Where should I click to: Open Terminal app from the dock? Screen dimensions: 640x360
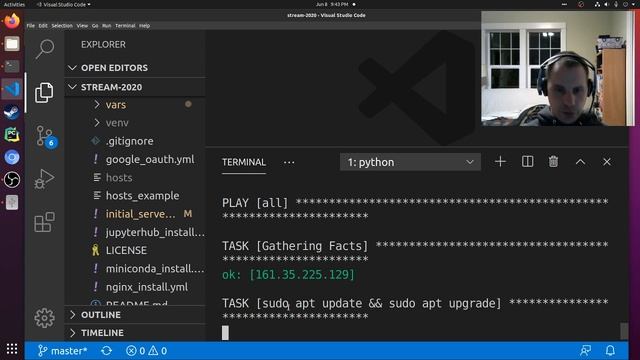coord(12,66)
